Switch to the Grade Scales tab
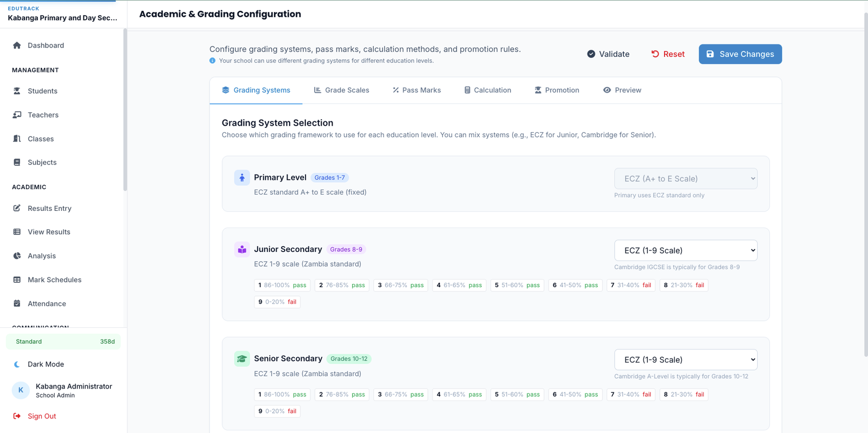 pyautogui.click(x=341, y=90)
